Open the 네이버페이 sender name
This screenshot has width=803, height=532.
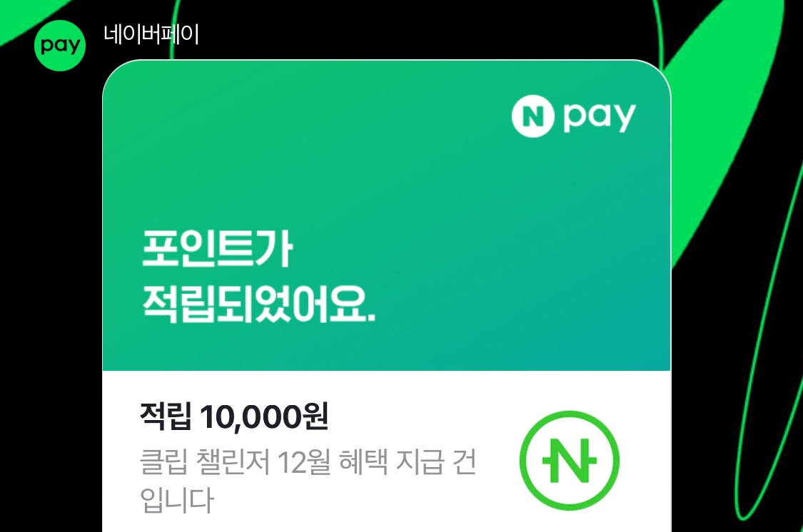tap(151, 34)
